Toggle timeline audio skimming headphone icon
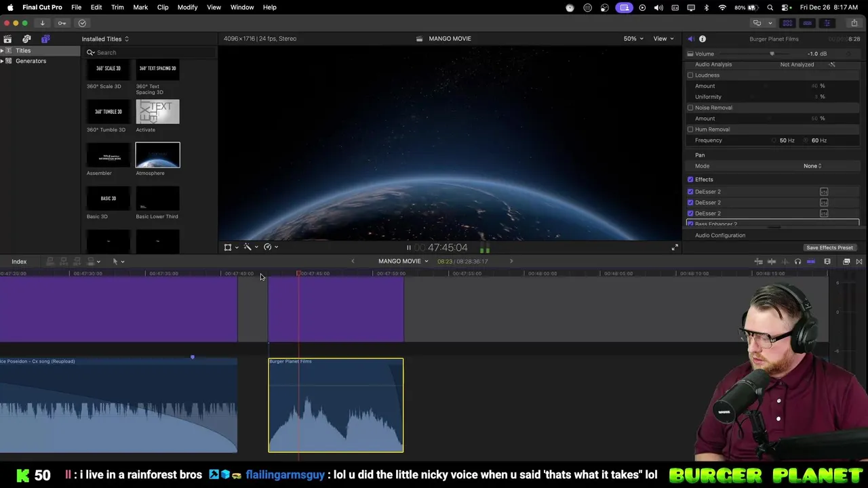This screenshot has height=488, width=868. point(797,262)
